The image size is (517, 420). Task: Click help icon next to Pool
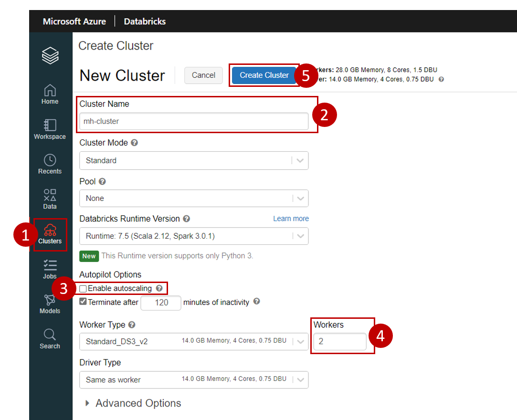tap(102, 182)
